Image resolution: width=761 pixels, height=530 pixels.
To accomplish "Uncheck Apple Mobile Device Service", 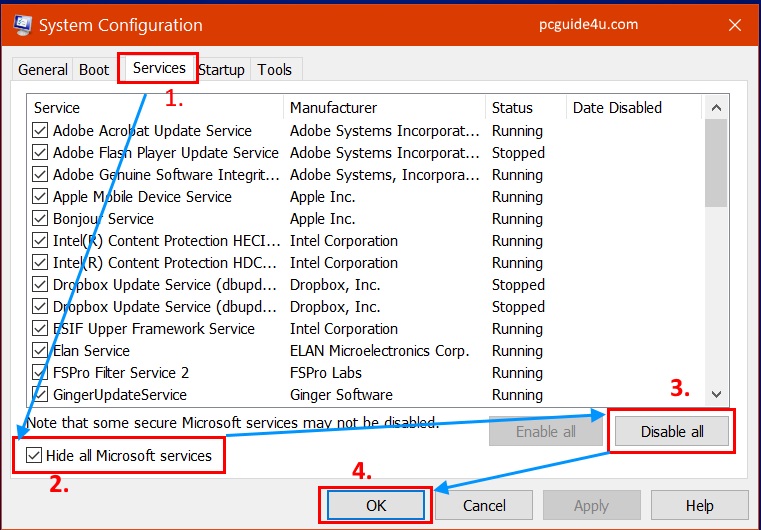I will pos(40,197).
